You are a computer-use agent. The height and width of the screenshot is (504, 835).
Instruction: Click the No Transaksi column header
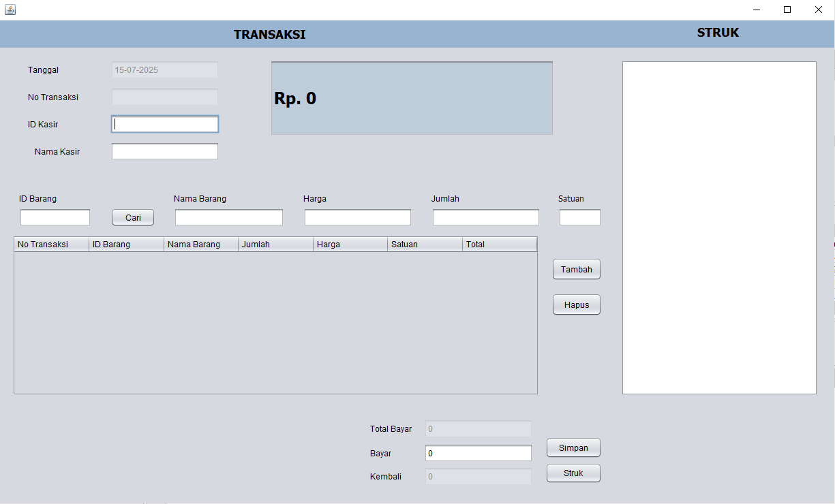click(51, 245)
